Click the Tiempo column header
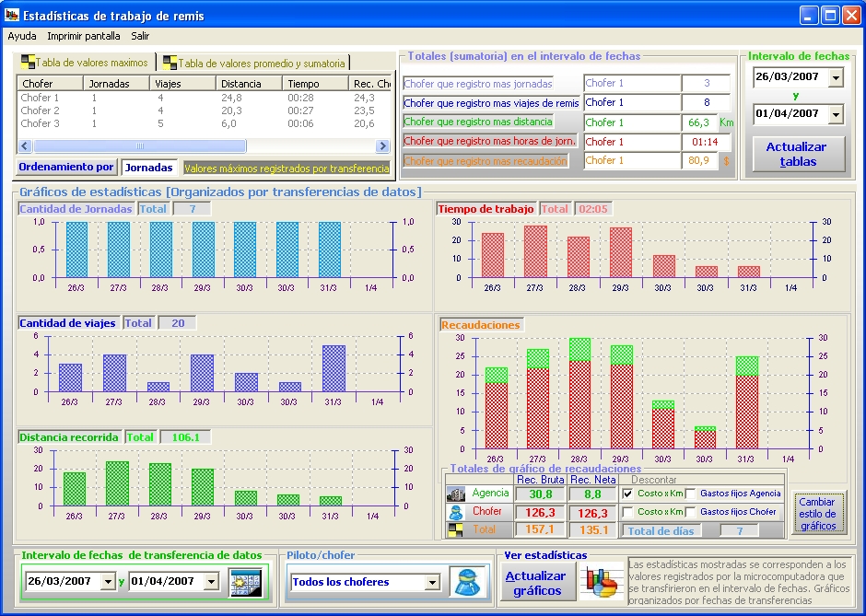Screen dimensions: 866x616 pos(315,84)
